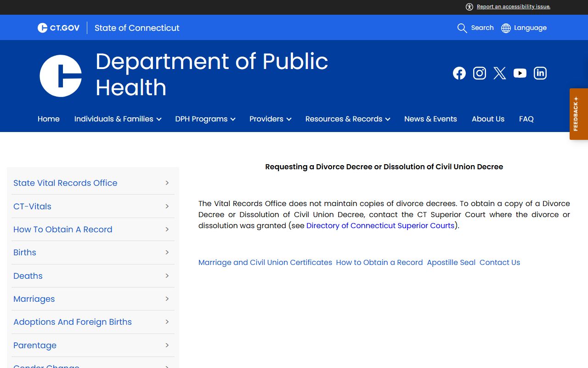Select Marriages in the sidebar
The height and width of the screenshot is (368, 588).
pyautogui.click(x=34, y=299)
